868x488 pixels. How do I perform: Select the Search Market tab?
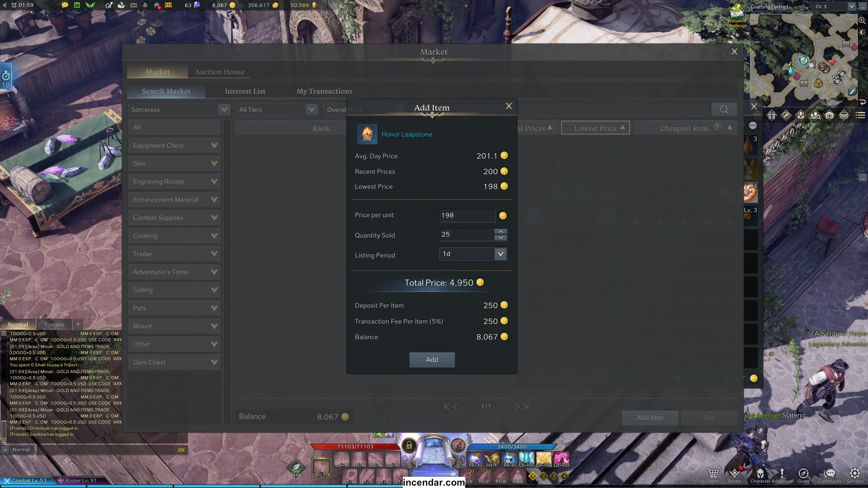pos(166,91)
